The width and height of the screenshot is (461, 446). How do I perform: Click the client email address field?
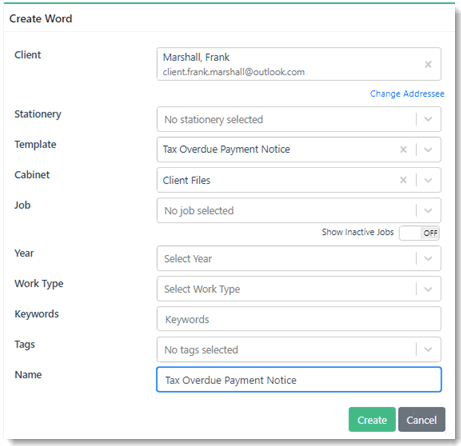pos(234,72)
